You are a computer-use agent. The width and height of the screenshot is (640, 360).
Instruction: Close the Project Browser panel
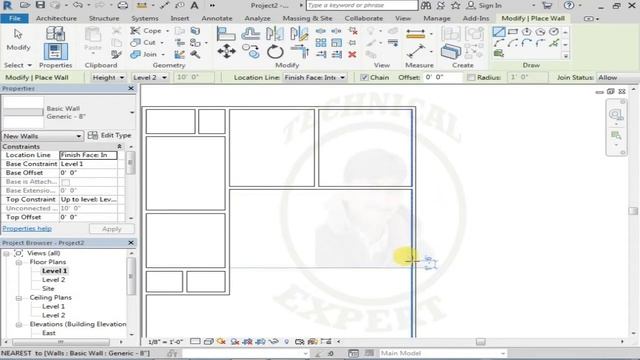tap(131, 243)
